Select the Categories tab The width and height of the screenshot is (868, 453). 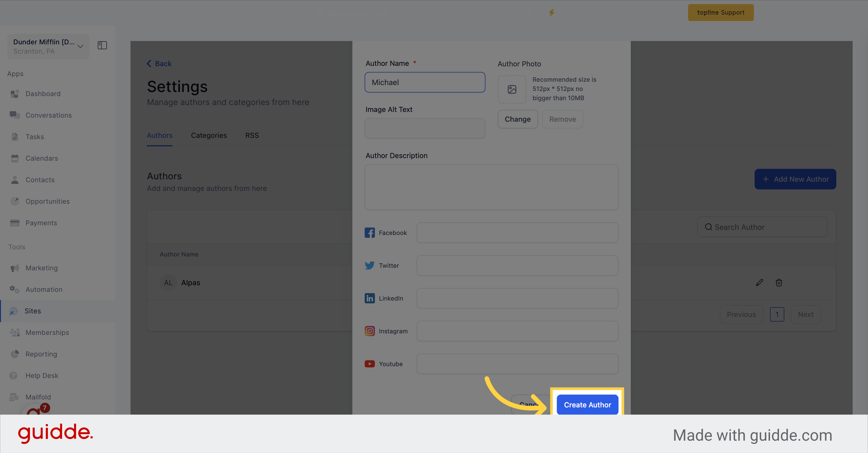coord(209,135)
